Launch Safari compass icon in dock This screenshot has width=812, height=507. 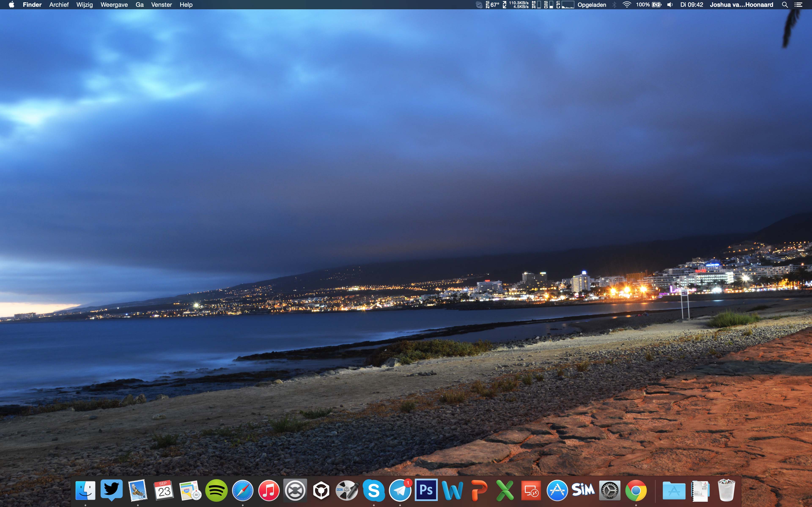243,491
